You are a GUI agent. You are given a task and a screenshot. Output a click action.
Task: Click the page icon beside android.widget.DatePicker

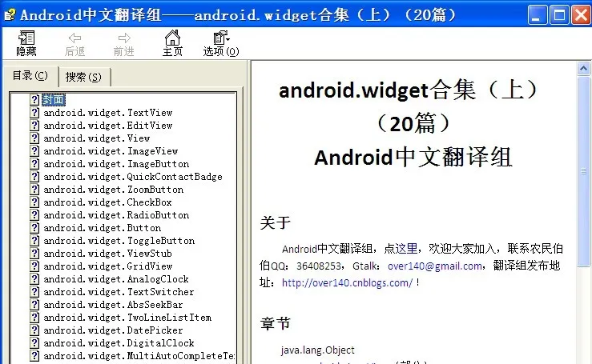(x=34, y=330)
